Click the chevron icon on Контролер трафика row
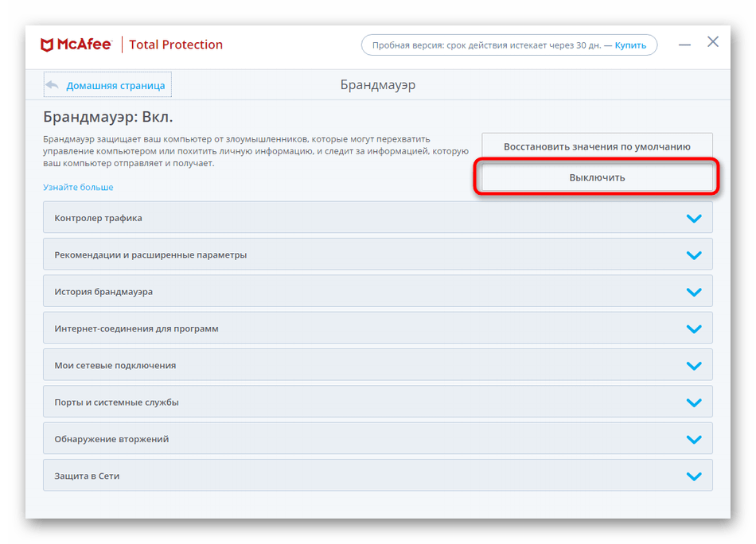This screenshot has width=756, height=544. click(x=694, y=218)
